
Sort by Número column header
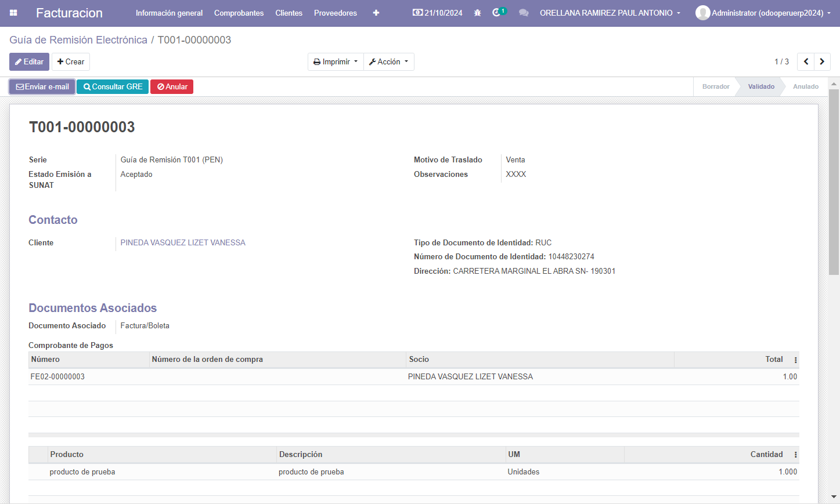tap(89, 360)
